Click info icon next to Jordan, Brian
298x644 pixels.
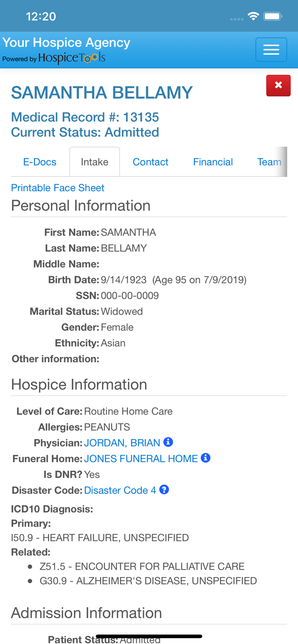[x=168, y=442]
